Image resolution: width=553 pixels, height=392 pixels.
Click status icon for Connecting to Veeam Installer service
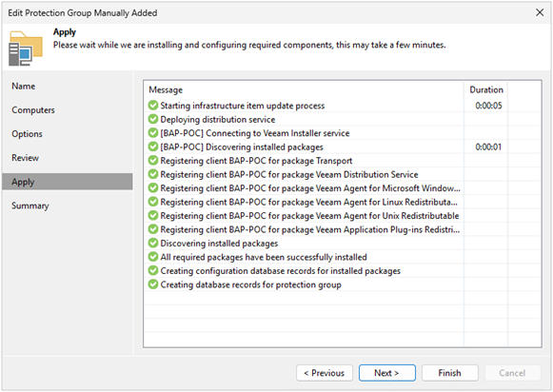pos(153,132)
